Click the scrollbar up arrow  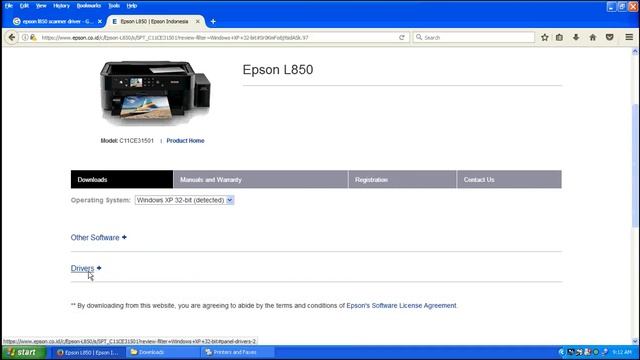tap(635, 51)
